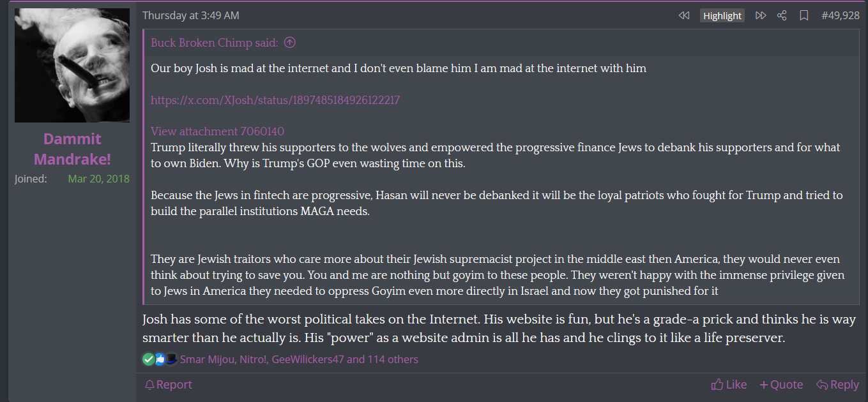Click the top hat reaction icon

coord(171,359)
